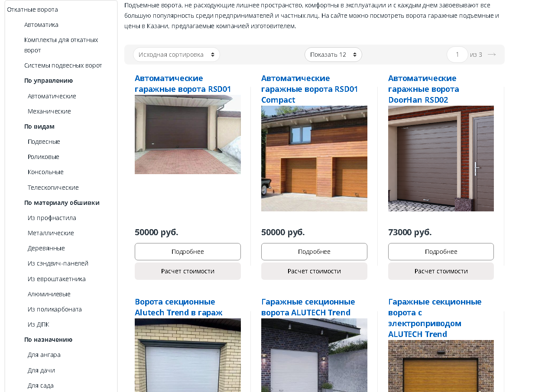The image size is (558, 392).
Task: Open the Автоматические гаражные ворота RSD01 thumbnail
Action: pyautogui.click(x=188, y=135)
